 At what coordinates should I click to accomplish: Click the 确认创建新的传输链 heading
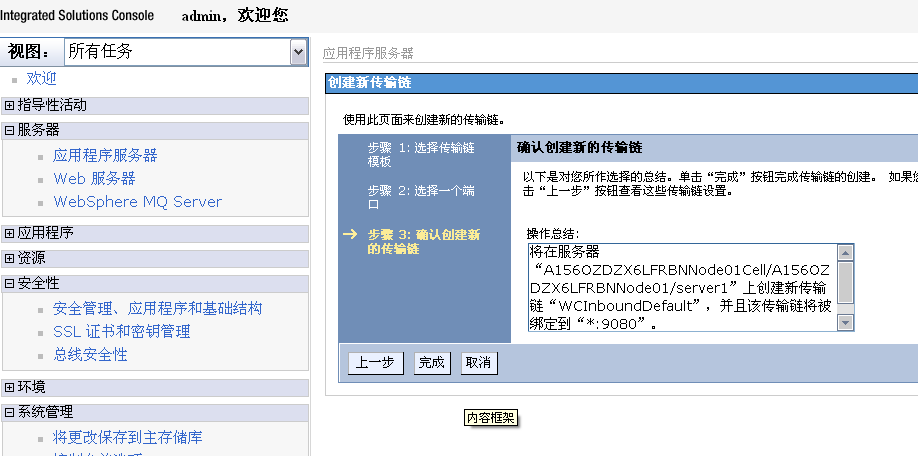pyautogui.click(x=580, y=148)
